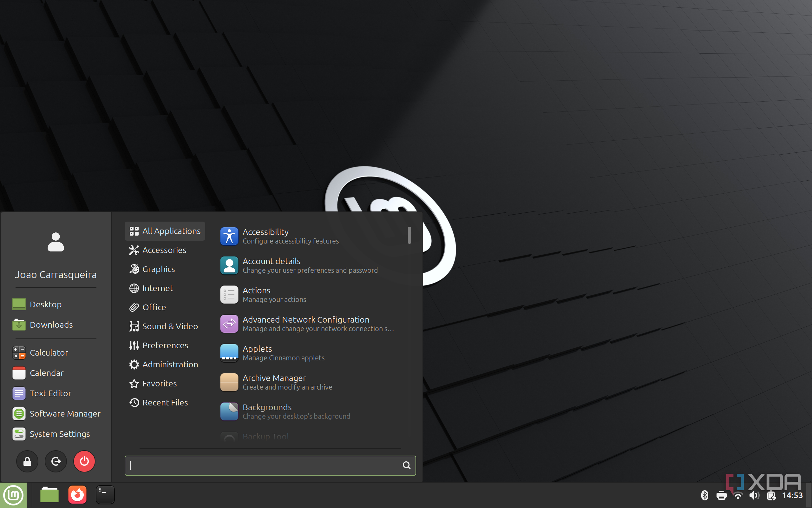Select the Accessories category

(x=165, y=250)
